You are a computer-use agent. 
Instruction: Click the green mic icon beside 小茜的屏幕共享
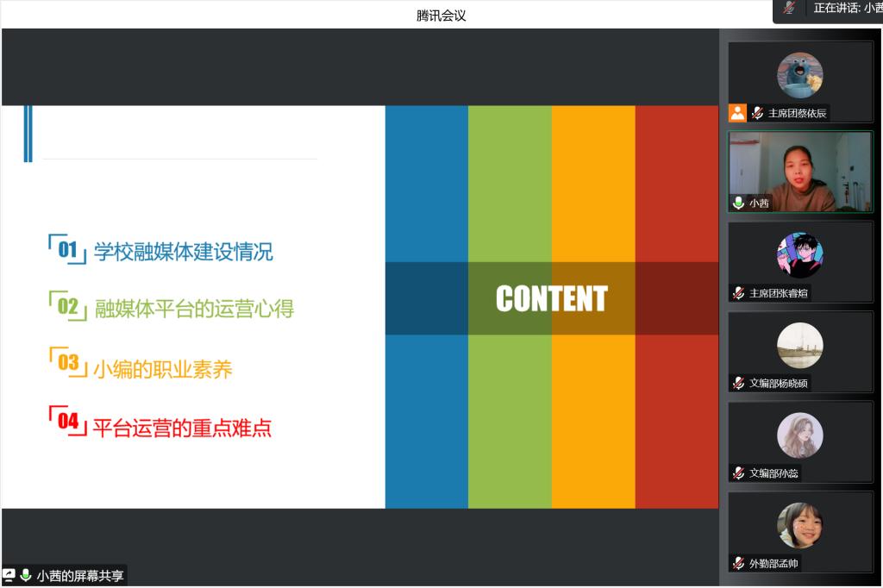pos(26,575)
